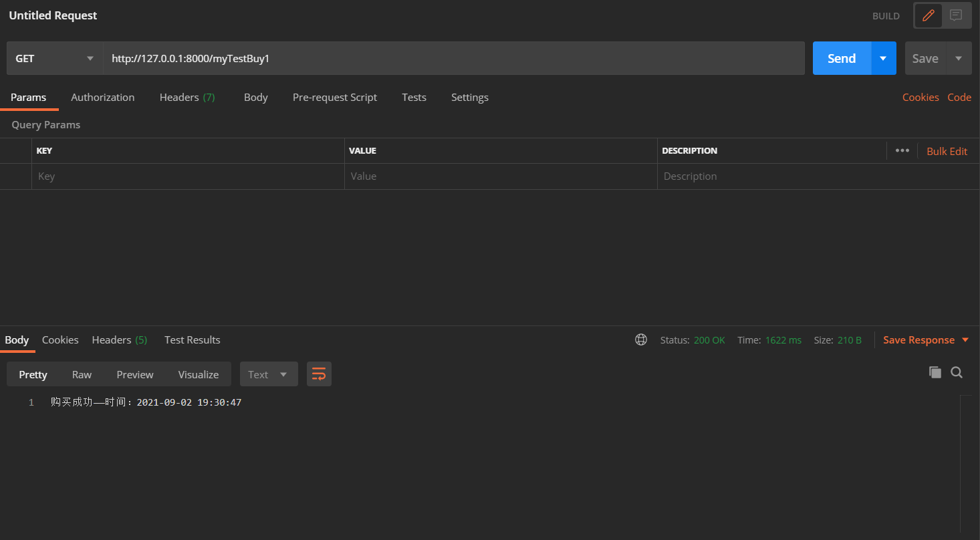
Task: Open the response Headers (5) tab
Action: coord(120,340)
